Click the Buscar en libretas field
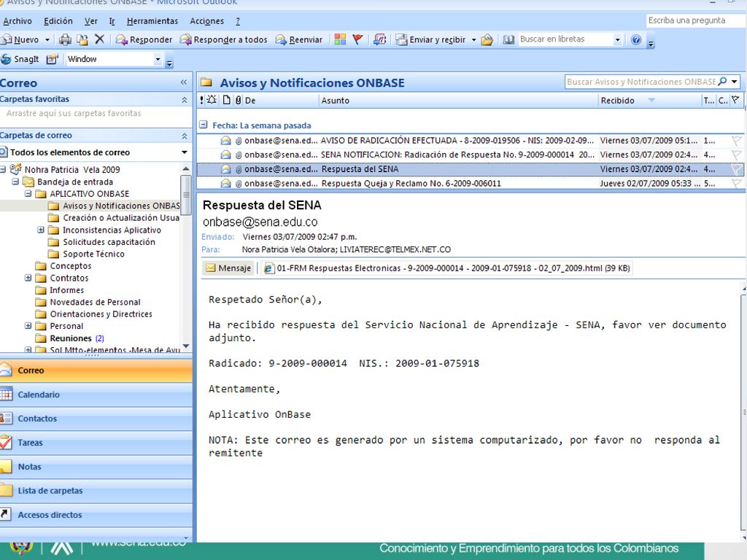The image size is (747, 560). pos(565,39)
